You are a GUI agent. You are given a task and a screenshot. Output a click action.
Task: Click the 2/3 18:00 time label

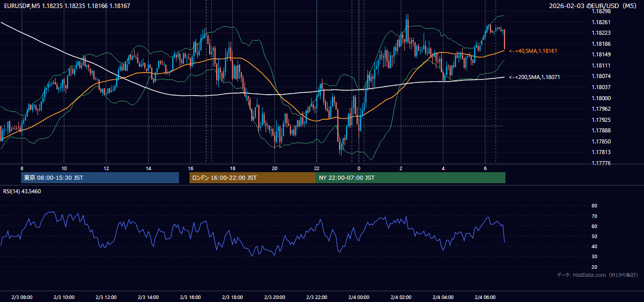[x=232, y=297]
